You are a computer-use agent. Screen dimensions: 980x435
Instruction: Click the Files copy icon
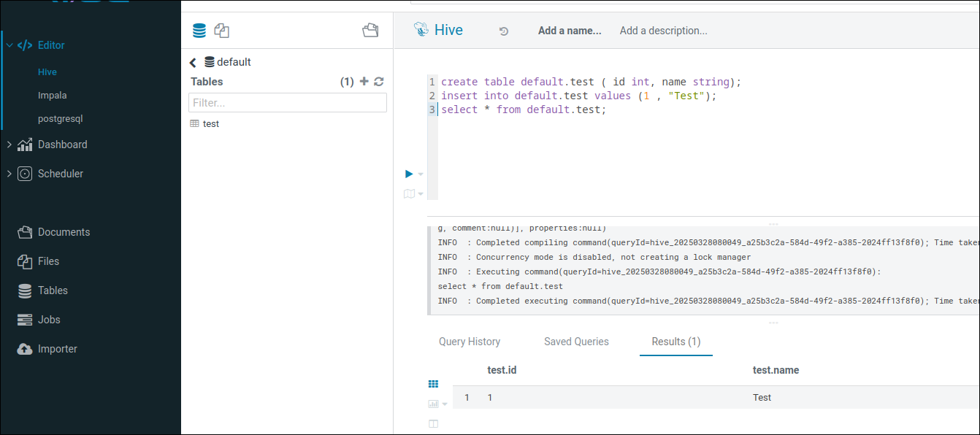coord(25,261)
